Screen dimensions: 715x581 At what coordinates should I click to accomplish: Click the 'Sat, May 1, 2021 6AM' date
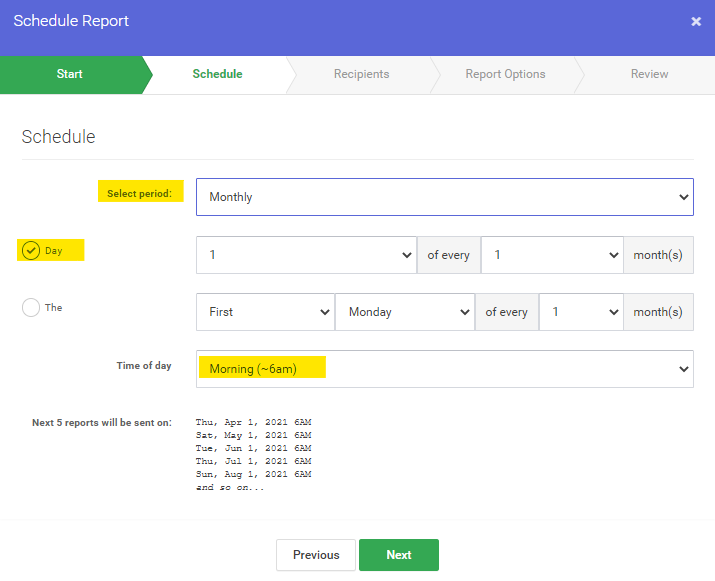254,435
